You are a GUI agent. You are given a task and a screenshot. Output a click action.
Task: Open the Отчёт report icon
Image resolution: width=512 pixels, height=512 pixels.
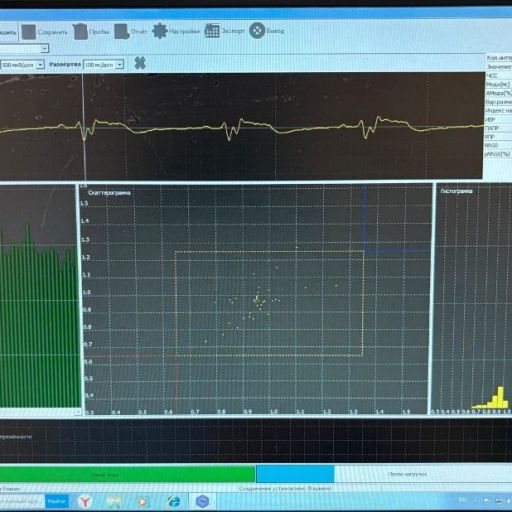point(121,31)
